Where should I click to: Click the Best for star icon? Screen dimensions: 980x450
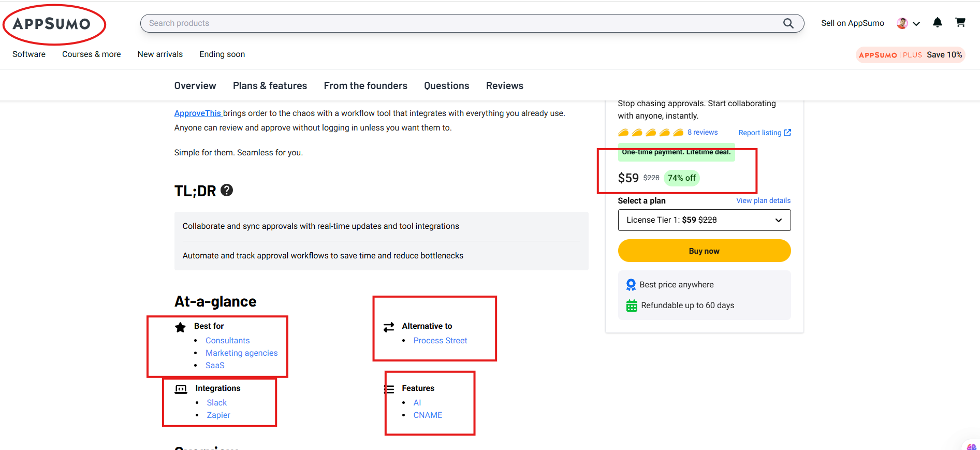(x=180, y=327)
